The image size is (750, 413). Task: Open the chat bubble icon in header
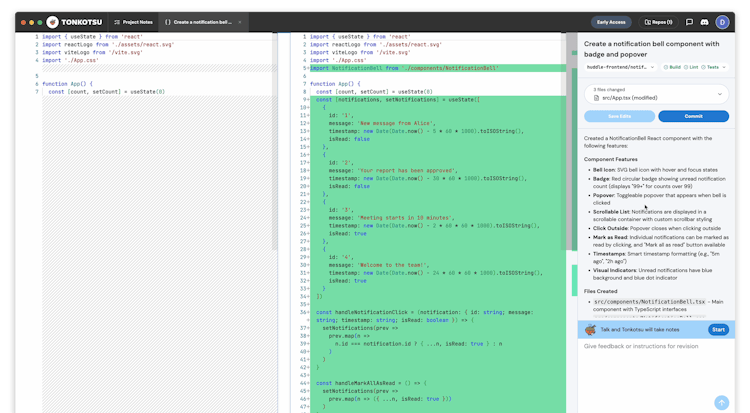tap(690, 21)
